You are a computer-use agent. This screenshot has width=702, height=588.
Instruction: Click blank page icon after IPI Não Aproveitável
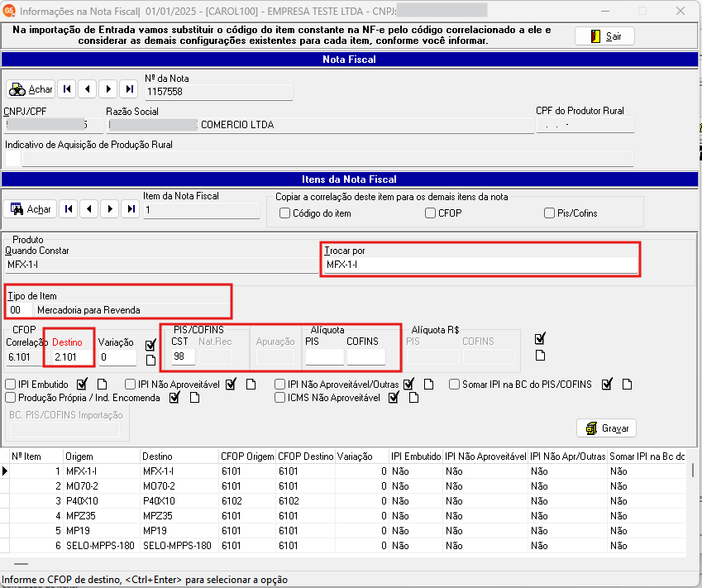[x=251, y=385]
